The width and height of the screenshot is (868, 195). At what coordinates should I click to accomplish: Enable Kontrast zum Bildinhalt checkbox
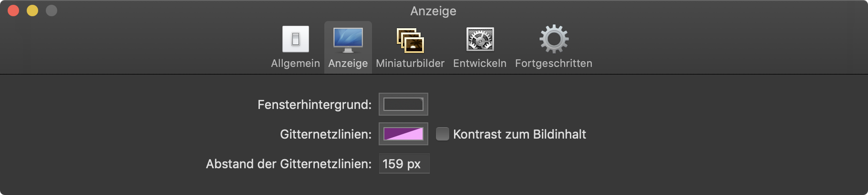[443, 134]
